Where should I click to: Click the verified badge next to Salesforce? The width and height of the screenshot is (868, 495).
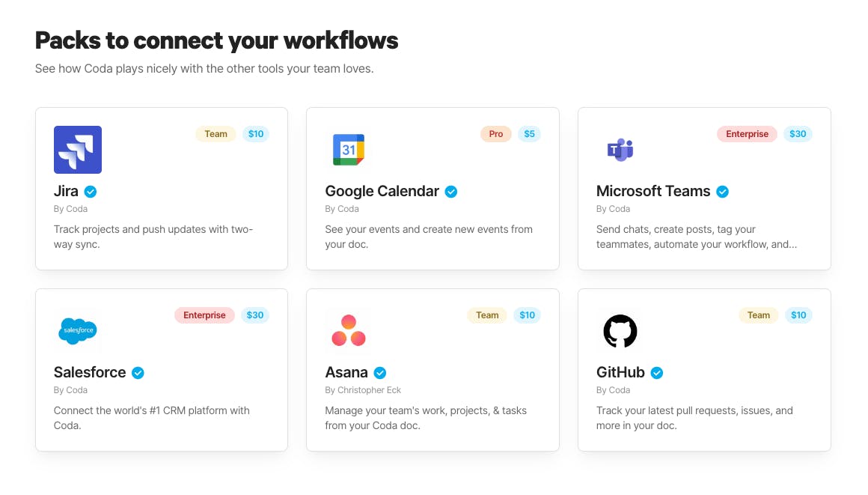pyautogui.click(x=138, y=372)
